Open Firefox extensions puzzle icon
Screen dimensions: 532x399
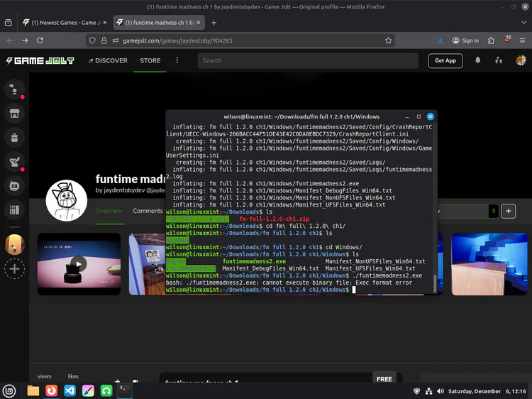coord(491,40)
